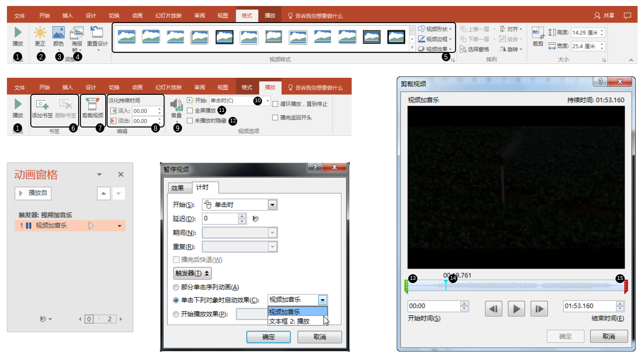The image size is (644, 358).
Task: Open the 对齐 align menu
Action: click(x=511, y=29)
